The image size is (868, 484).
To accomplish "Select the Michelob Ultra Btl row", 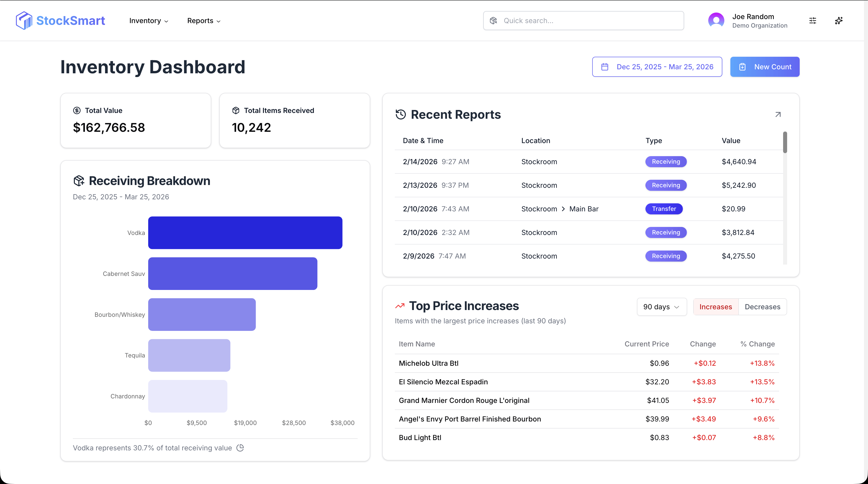I will coord(587,363).
